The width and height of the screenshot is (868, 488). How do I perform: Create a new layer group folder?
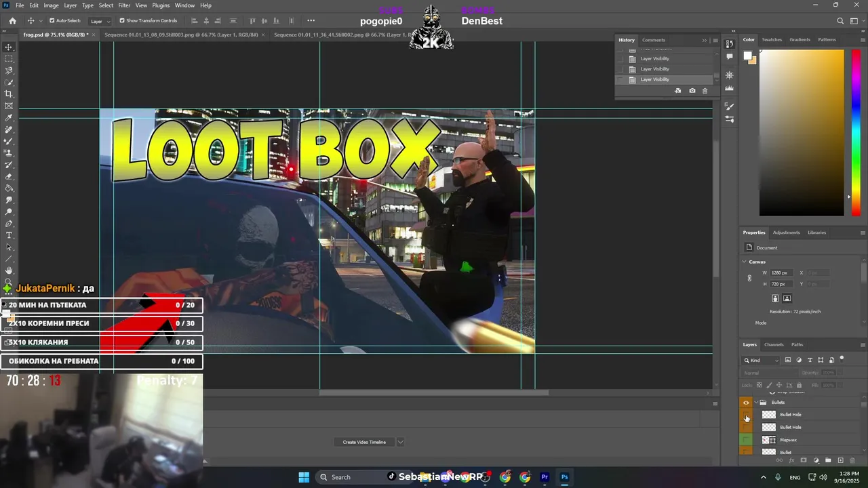click(828, 461)
